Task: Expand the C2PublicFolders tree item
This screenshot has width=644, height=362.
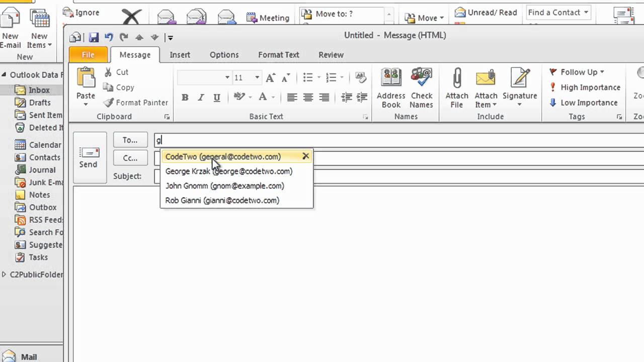Action: (4, 275)
